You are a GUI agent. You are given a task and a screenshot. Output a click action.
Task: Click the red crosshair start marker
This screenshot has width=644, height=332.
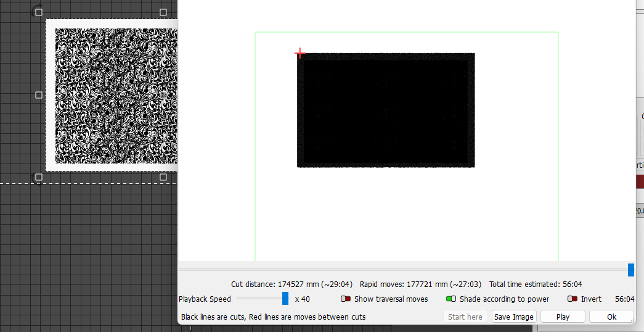tap(300, 54)
